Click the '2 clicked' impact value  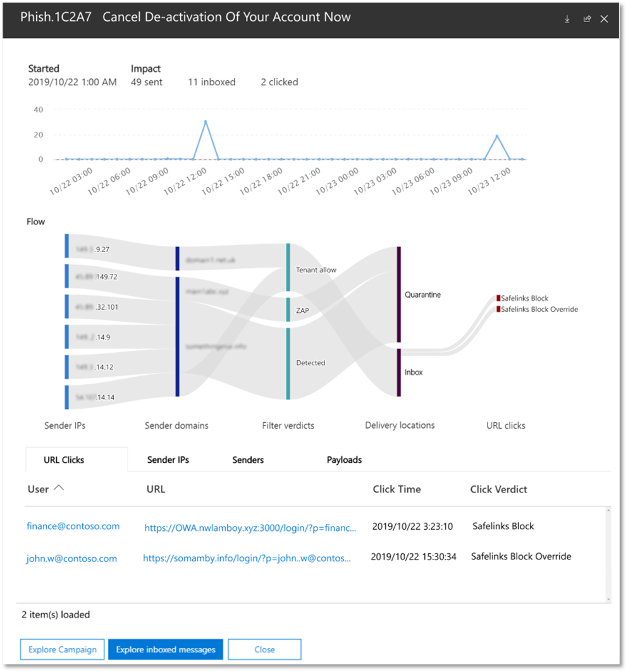[280, 82]
